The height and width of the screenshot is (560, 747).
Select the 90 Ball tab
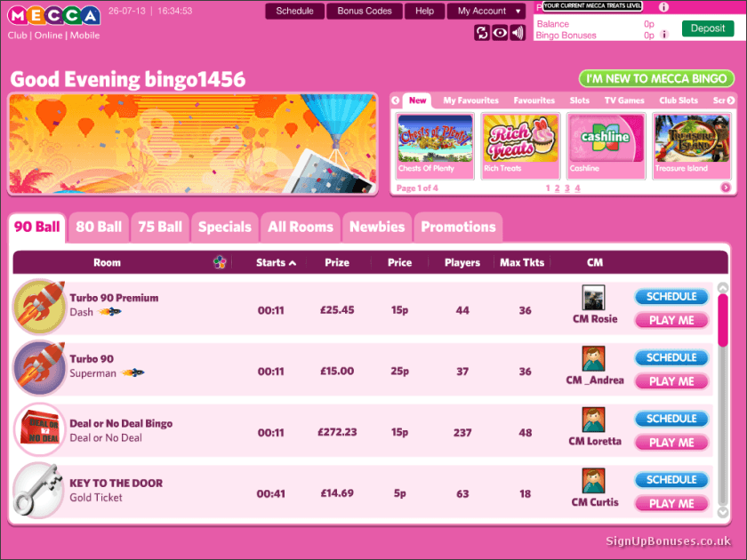point(37,228)
